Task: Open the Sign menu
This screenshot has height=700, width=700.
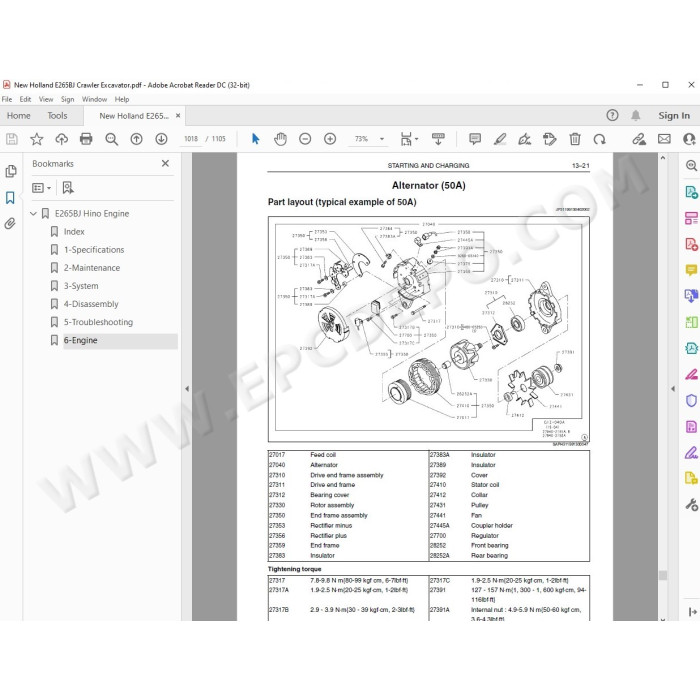Action: (x=67, y=99)
